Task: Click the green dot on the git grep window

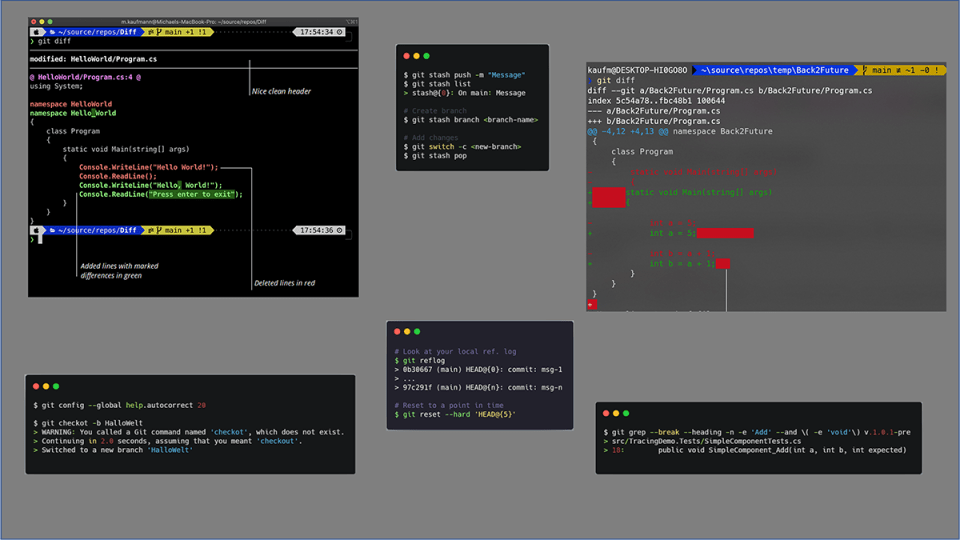Action: point(627,413)
